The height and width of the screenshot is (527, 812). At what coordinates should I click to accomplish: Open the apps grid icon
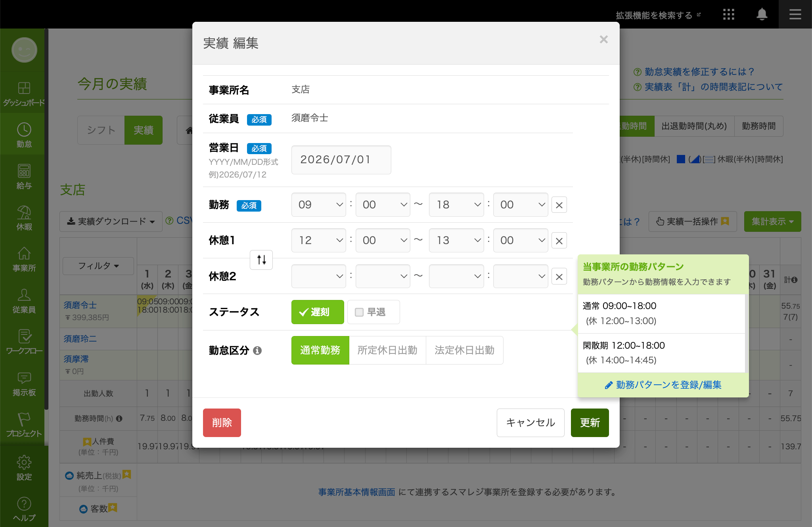[728, 15]
